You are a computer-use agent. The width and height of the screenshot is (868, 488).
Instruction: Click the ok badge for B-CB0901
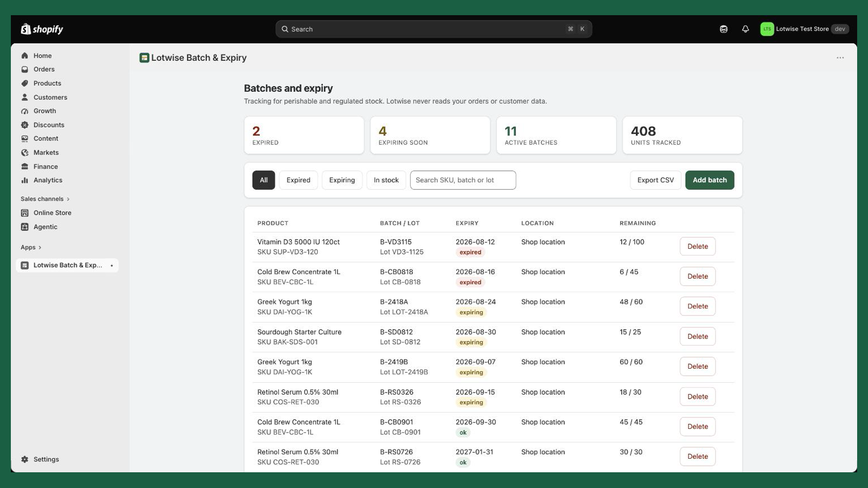point(463,433)
